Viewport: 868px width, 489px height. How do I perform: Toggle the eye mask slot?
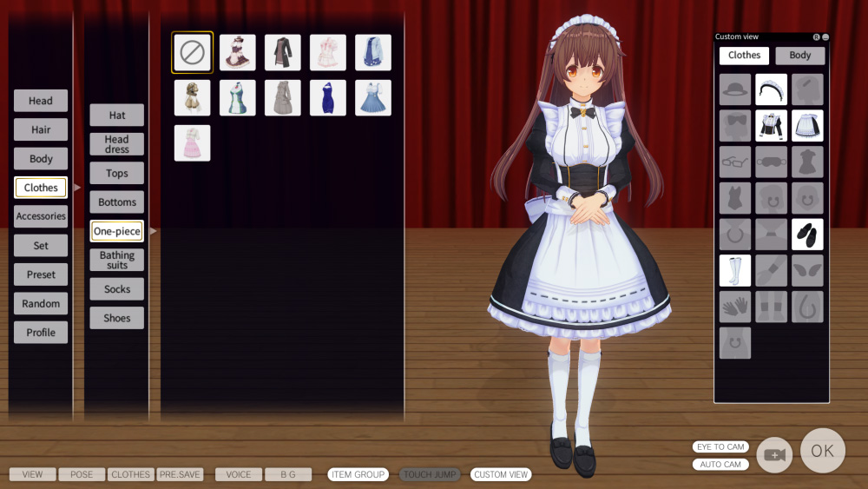(x=771, y=162)
